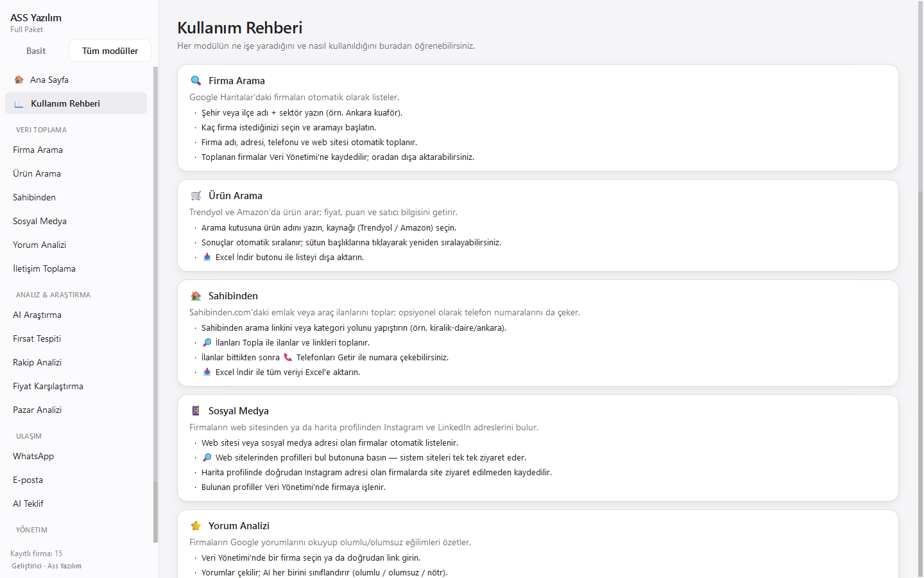This screenshot has height=578, width=924.
Task: Click the star icon beside Yorum Analizi heading
Action: pos(196,526)
